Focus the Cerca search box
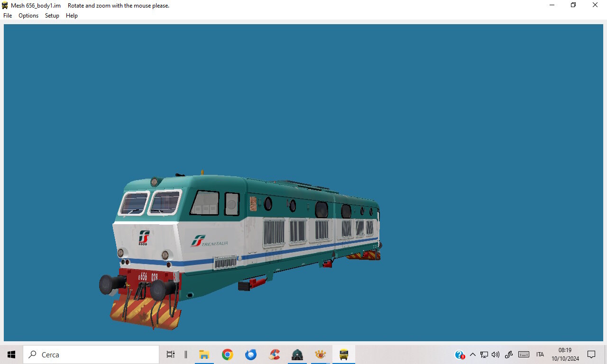The image size is (607, 364). pos(91,355)
